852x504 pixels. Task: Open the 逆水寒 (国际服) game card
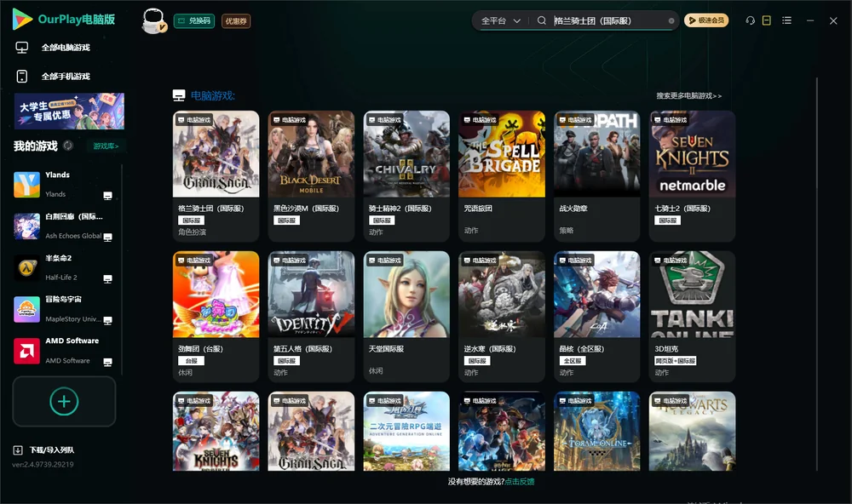point(502,317)
